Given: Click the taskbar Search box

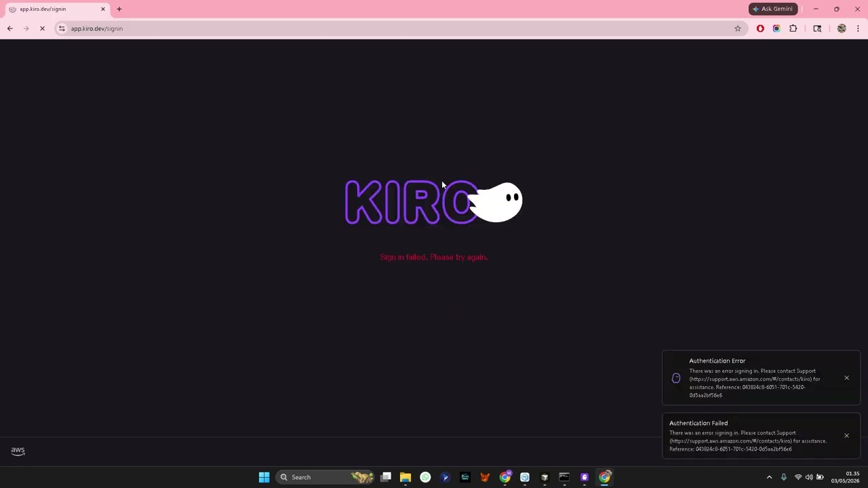Looking at the screenshot, I should pos(326,477).
